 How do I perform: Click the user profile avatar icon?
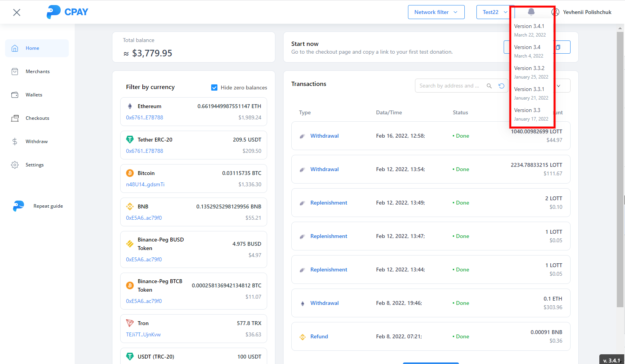(x=555, y=12)
